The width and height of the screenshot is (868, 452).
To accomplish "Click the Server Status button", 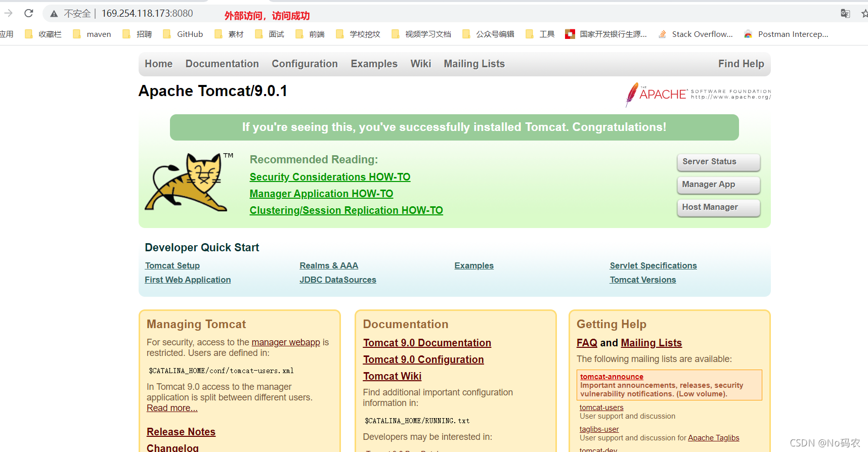I will pos(718,162).
